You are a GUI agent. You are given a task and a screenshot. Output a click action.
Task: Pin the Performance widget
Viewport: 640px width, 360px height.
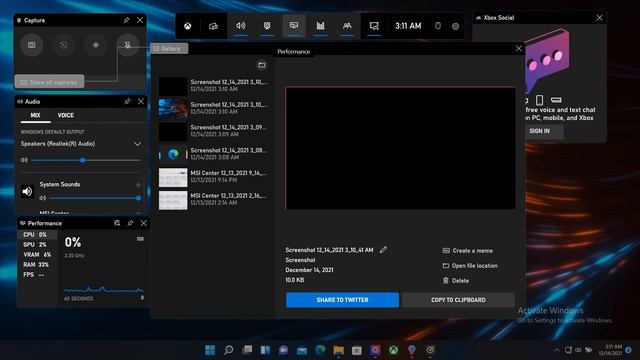point(130,223)
